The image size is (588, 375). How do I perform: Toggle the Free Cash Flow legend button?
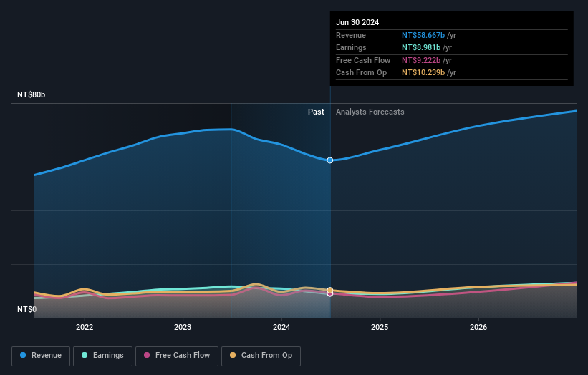tap(177, 356)
